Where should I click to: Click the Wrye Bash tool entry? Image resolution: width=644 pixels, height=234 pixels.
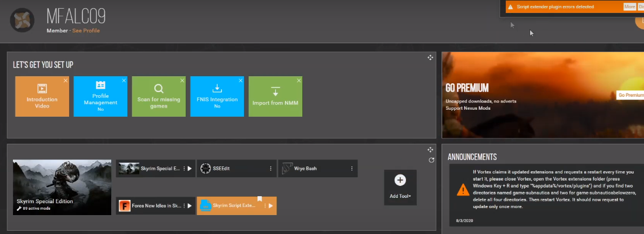318,169
